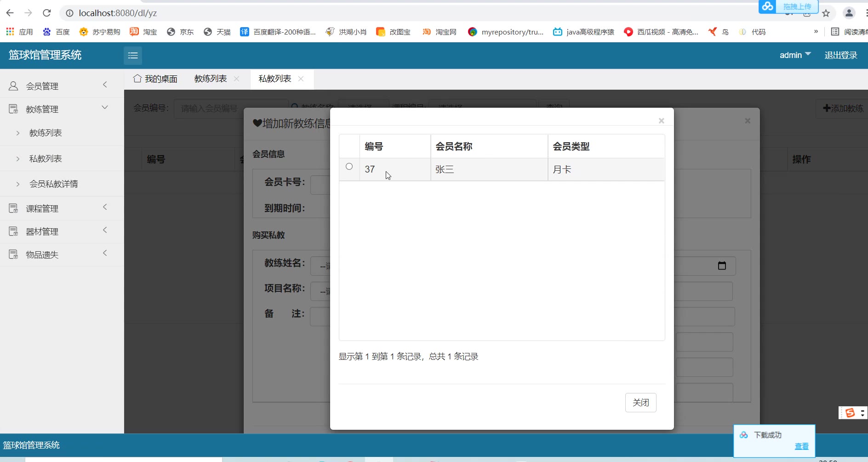This screenshot has height=462, width=868.
Task: Toggle the sidebar hamburger menu icon
Action: tap(133, 56)
